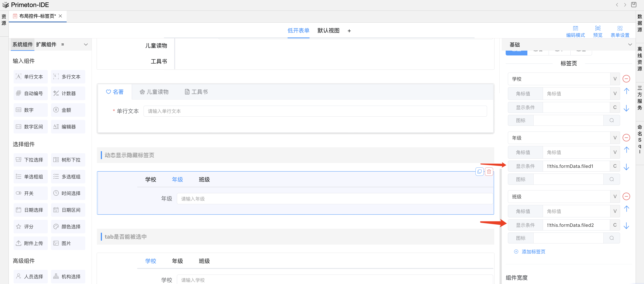Switch to 默认视图 tab

pos(328,30)
